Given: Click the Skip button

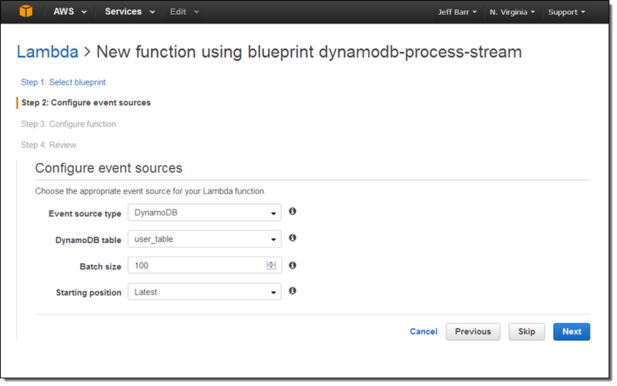Looking at the screenshot, I should 526,332.
